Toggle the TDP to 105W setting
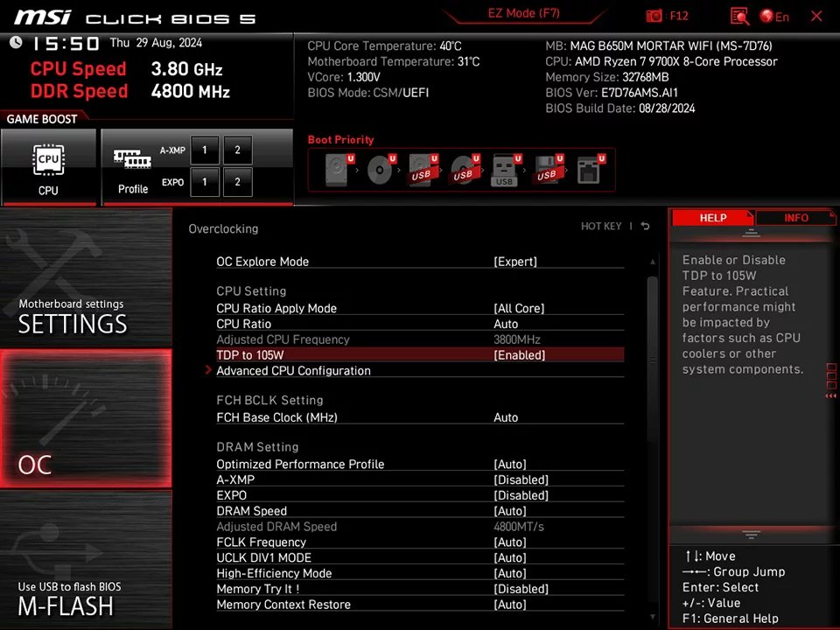 pyautogui.click(x=420, y=355)
